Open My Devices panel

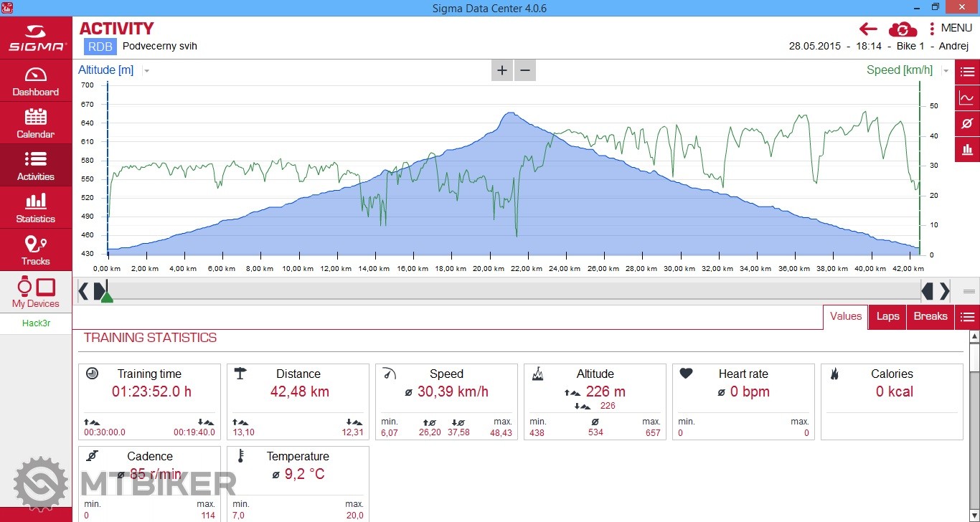[35, 293]
